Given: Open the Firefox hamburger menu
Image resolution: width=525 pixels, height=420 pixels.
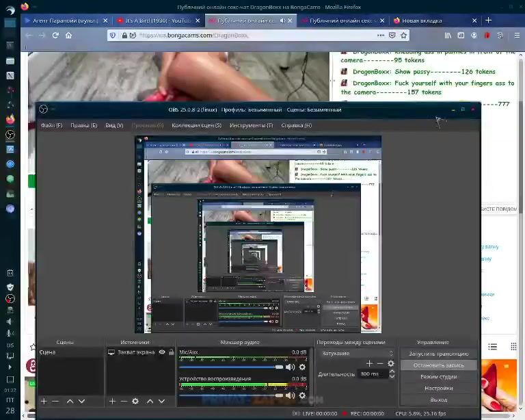Looking at the screenshot, I should point(515,35).
